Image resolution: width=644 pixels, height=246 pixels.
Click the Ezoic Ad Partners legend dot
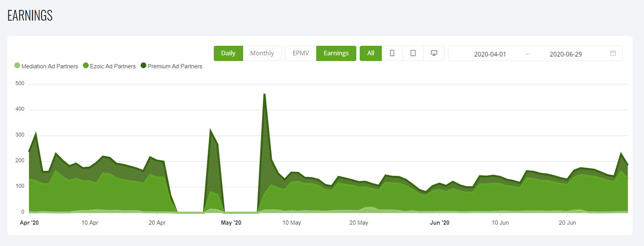(86, 66)
